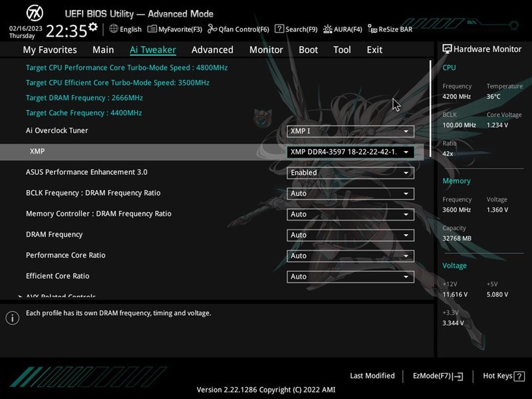Screen dimensions: 532x399
Task: Open the Exit tab
Action: (x=374, y=50)
